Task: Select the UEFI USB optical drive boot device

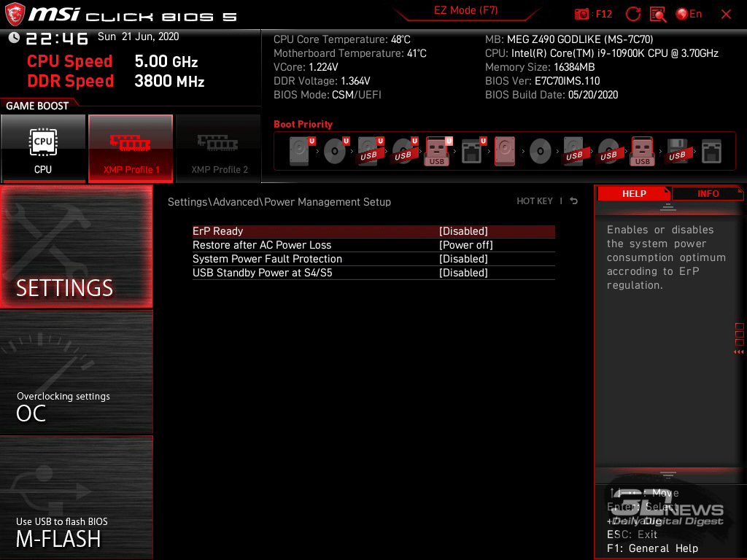Action: tap(404, 152)
